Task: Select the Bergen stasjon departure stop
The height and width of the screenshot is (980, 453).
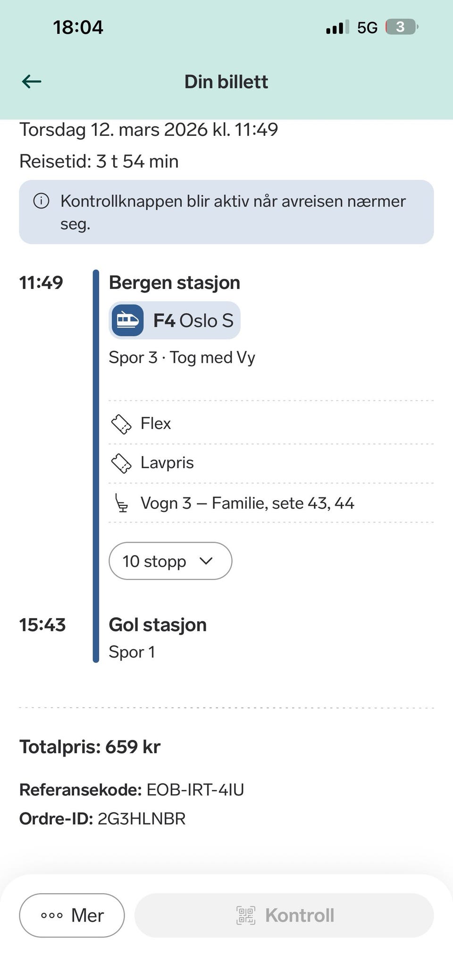Action: (x=175, y=283)
